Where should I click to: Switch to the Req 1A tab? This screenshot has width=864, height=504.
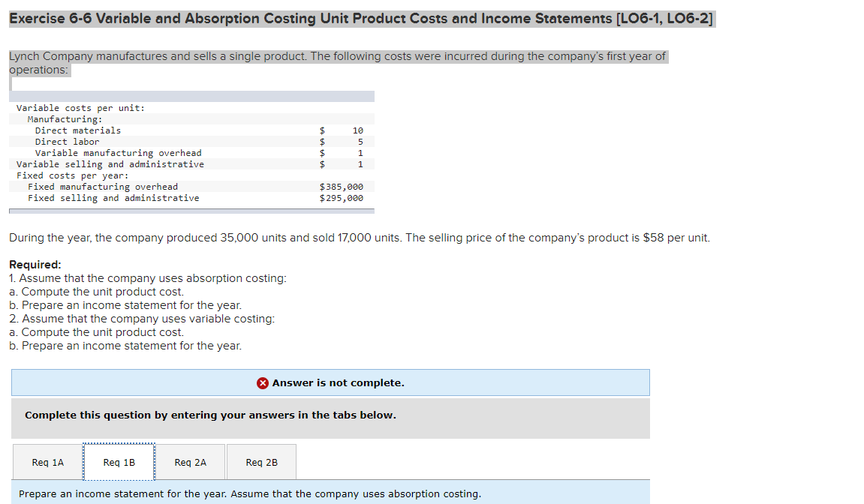[x=46, y=462]
